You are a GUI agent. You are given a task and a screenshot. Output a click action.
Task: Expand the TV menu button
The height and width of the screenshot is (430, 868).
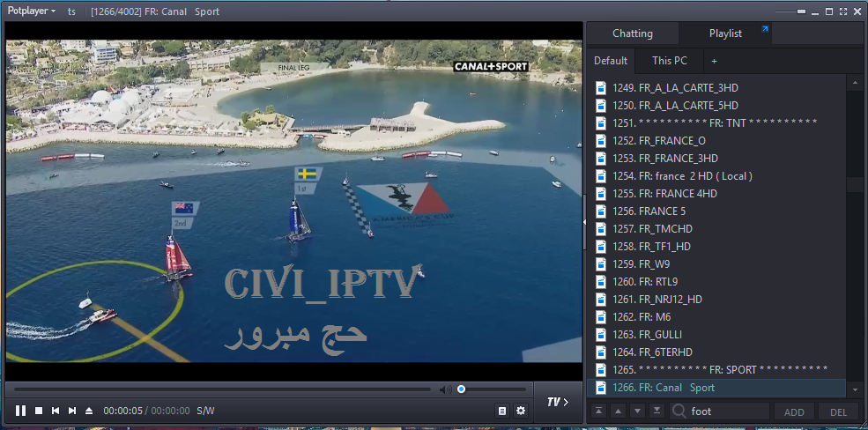(x=558, y=402)
